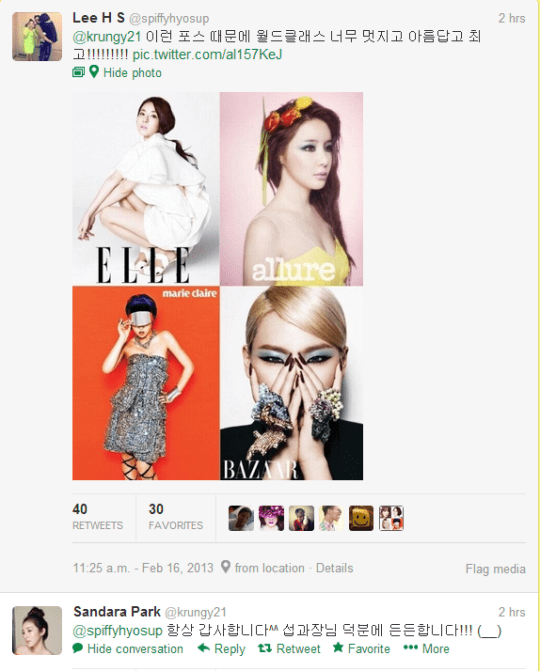Open the pic.twitter.com/al157KeJ link
This screenshot has height=671, width=540.
click(207, 54)
